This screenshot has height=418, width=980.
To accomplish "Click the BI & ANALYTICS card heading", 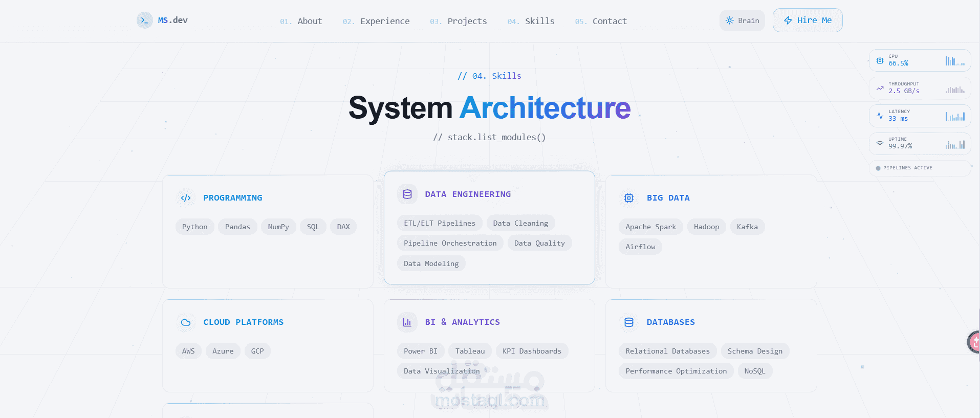I will tap(462, 322).
